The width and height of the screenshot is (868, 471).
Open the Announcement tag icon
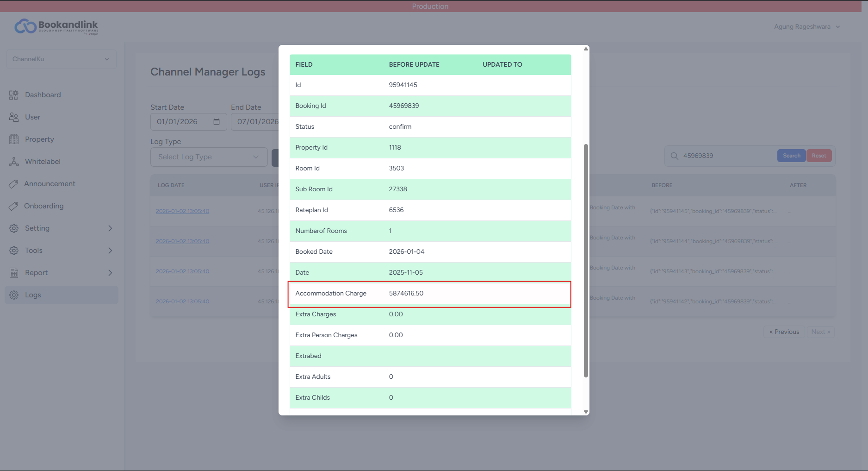pyautogui.click(x=13, y=184)
